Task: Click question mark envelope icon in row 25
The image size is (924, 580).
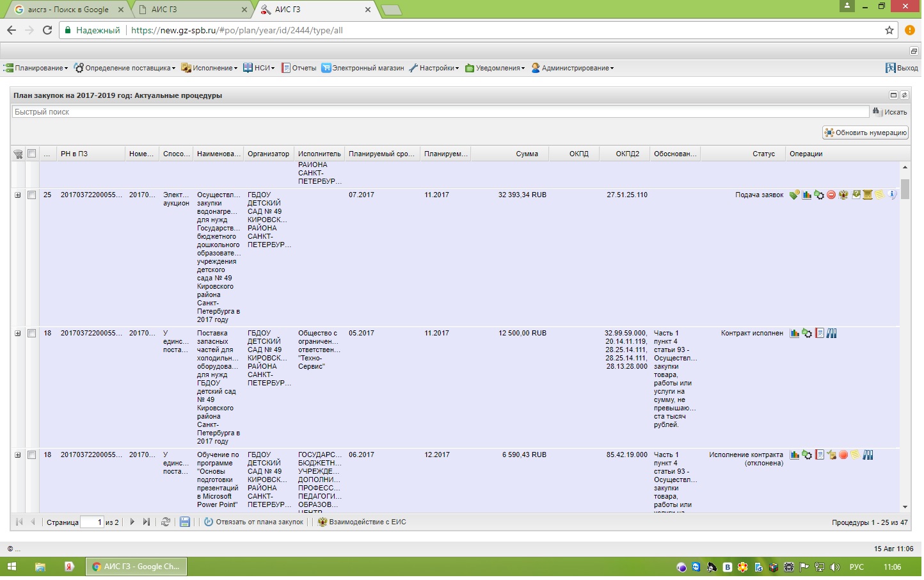Action: (856, 195)
